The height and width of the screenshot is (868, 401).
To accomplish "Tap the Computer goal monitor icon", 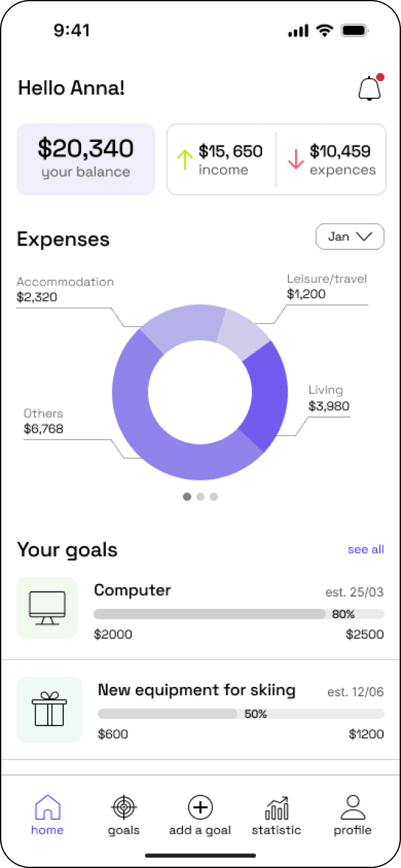I will pyautogui.click(x=47, y=608).
